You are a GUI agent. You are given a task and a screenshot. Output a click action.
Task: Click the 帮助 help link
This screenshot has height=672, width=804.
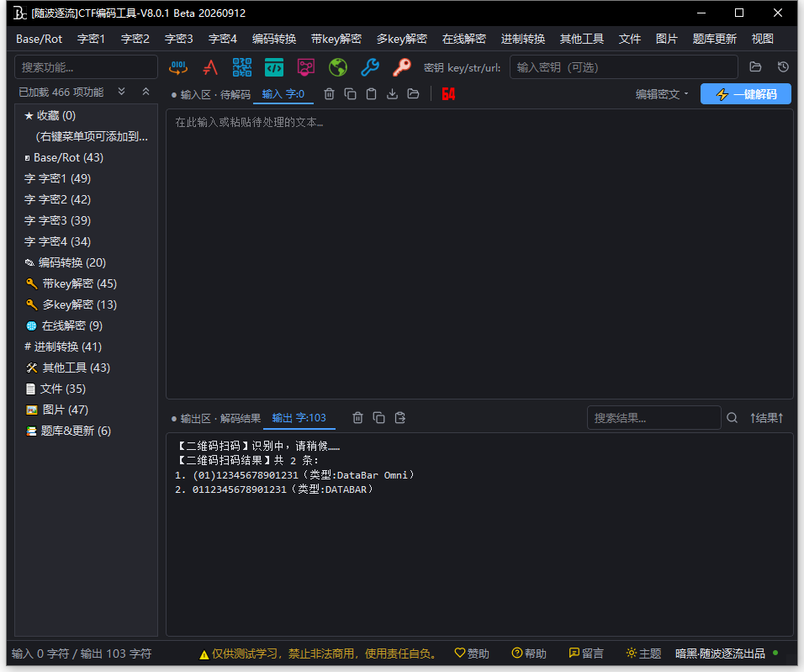(x=529, y=653)
